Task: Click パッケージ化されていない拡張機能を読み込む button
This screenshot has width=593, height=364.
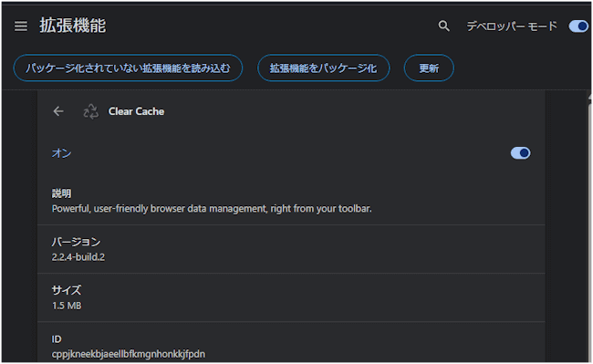Action: click(x=128, y=68)
